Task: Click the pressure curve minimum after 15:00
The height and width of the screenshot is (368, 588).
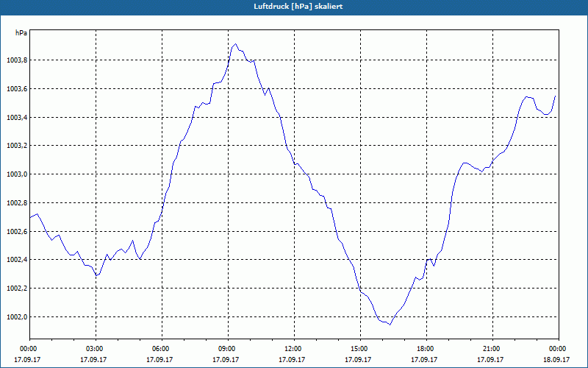Action: click(390, 325)
